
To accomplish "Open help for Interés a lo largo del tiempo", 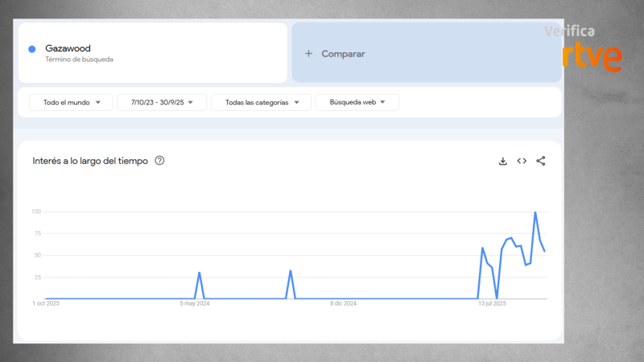I will (159, 160).
